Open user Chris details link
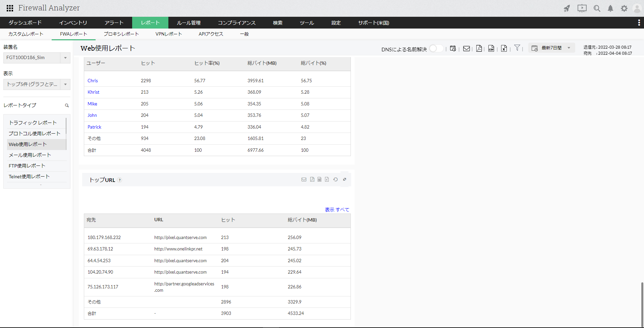The image size is (644, 328). tap(93, 81)
